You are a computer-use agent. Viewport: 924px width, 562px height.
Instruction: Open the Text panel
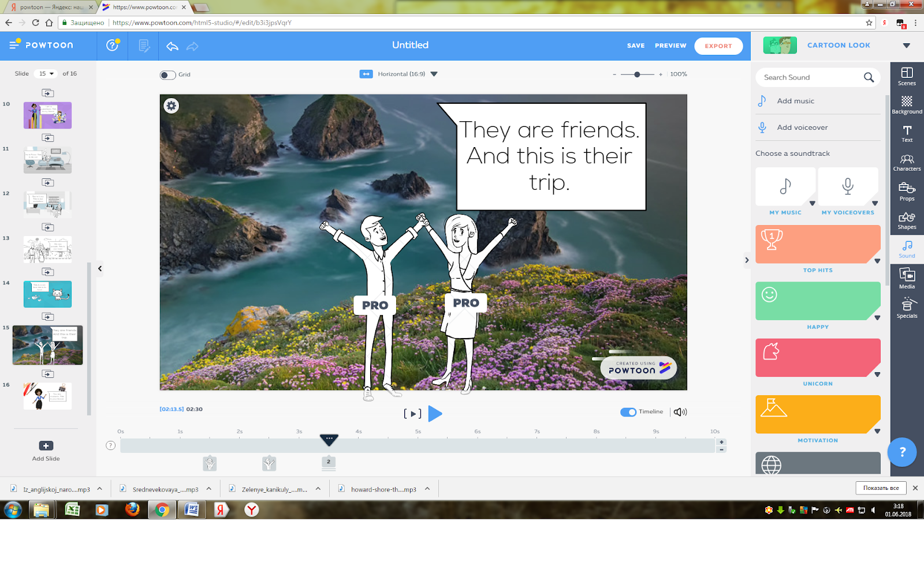pyautogui.click(x=907, y=134)
